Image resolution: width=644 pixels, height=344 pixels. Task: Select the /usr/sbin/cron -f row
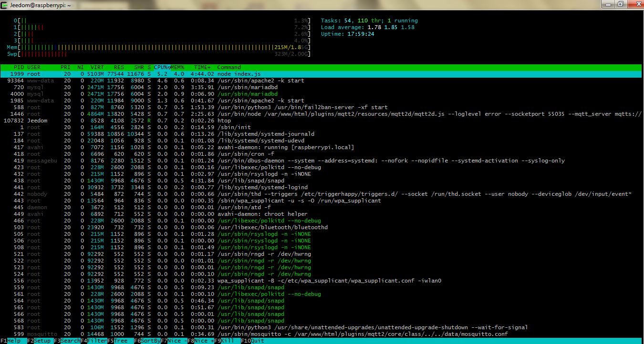click(321, 154)
